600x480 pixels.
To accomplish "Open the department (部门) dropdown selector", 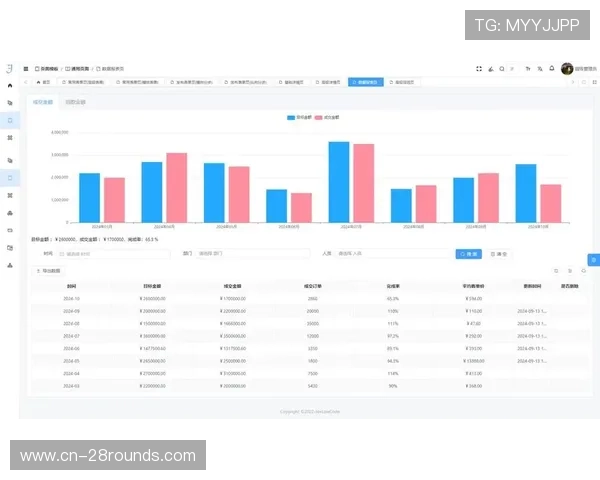I will 250,254.
